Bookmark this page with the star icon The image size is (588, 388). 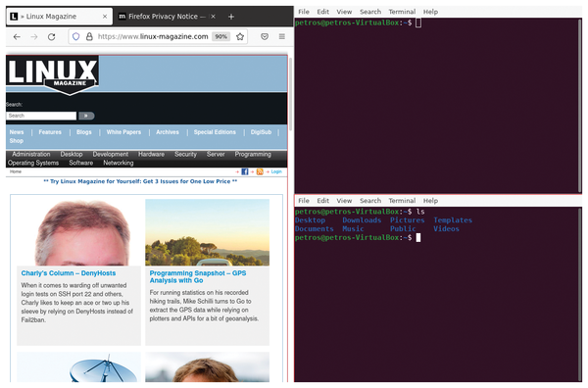[240, 36]
